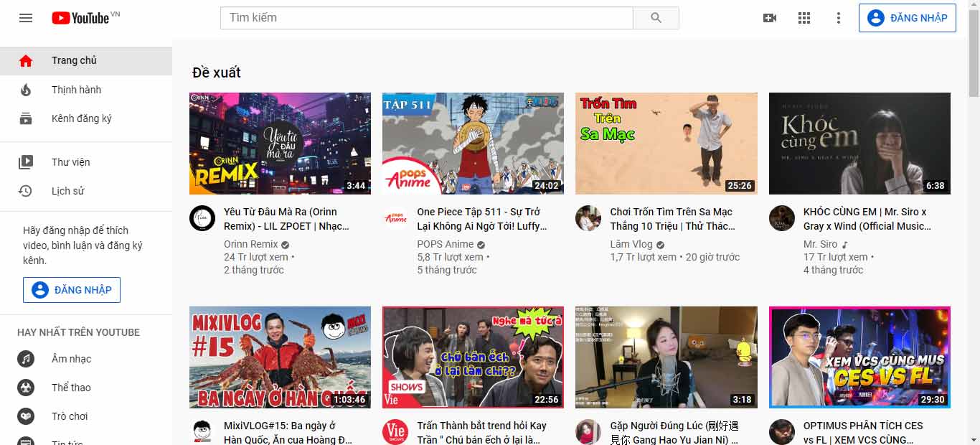
Task: Open the three-dot settings menu
Action: tap(839, 18)
